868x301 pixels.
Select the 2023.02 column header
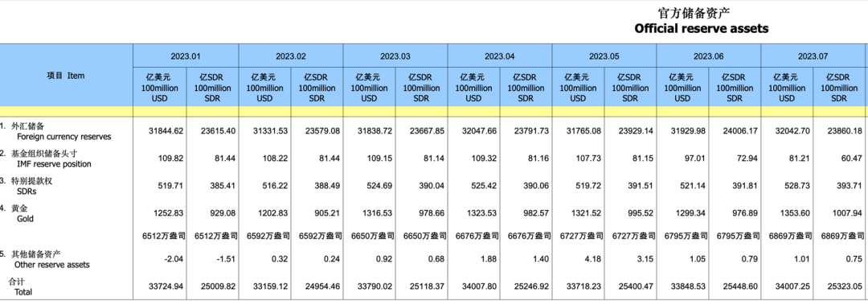[291, 56]
